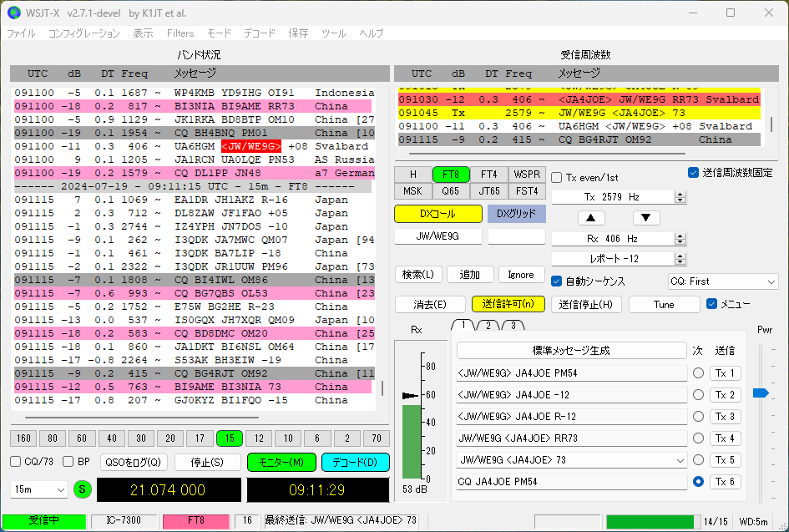Click the FT8 mode button
The width and height of the screenshot is (789, 532).
(x=451, y=175)
